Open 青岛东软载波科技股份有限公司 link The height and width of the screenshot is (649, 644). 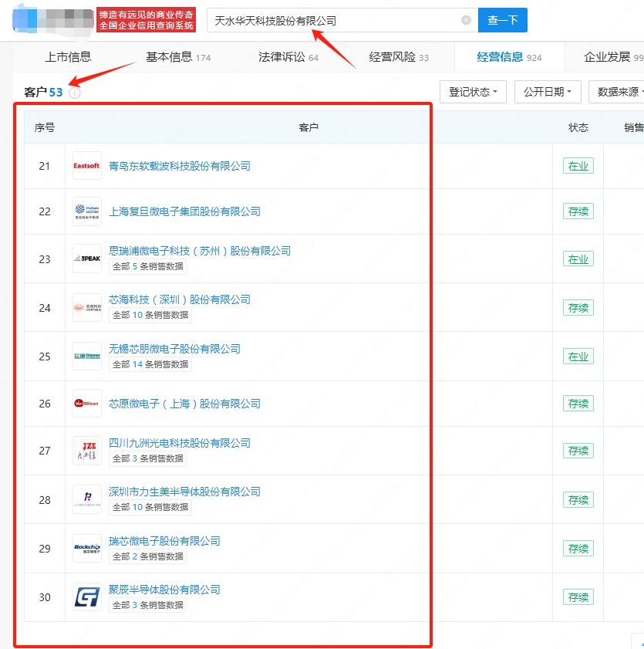tap(180, 166)
